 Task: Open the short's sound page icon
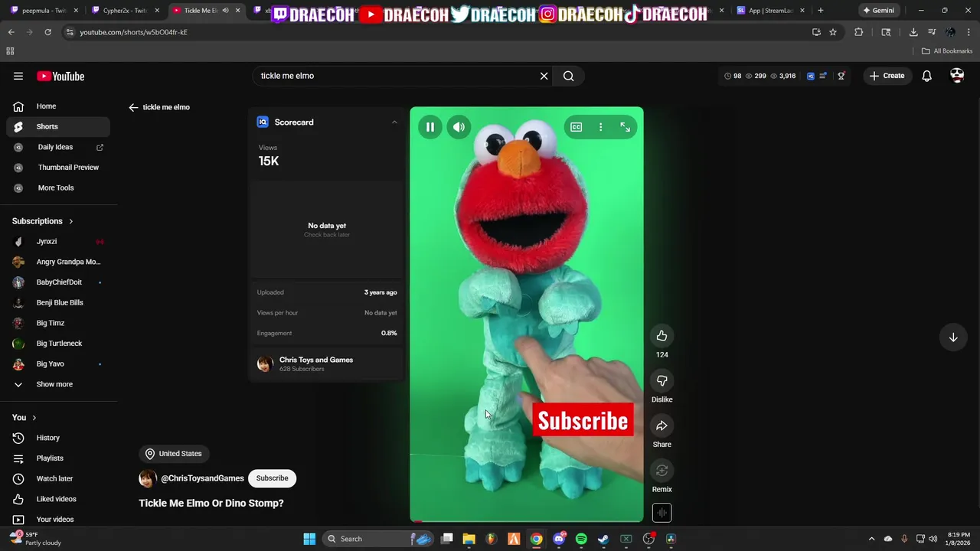(661, 513)
